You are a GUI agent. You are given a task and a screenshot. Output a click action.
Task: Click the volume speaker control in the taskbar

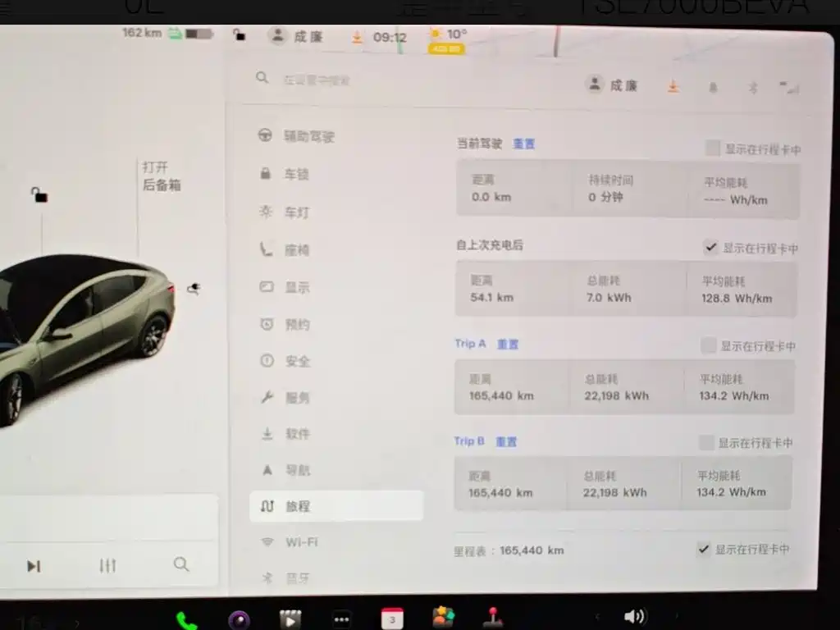click(x=633, y=616)
